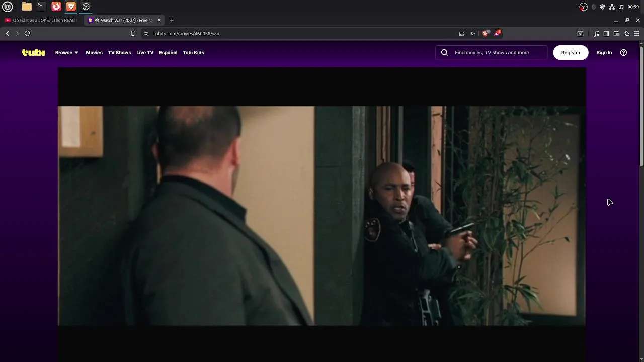The height and width of the screenshot is (362, 644).
Task: Mute audio icon on the Watch War tab
Action: 97,20
